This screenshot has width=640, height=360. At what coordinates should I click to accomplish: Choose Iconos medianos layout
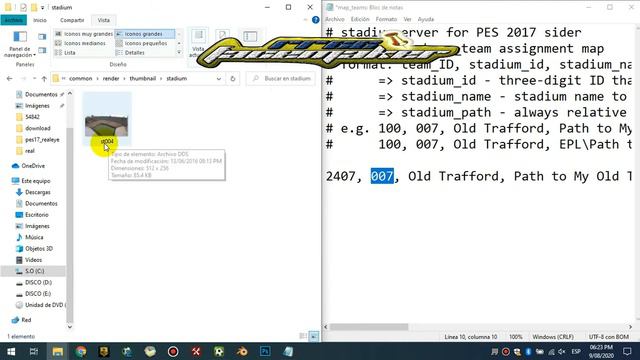click(x=80, y=43)
